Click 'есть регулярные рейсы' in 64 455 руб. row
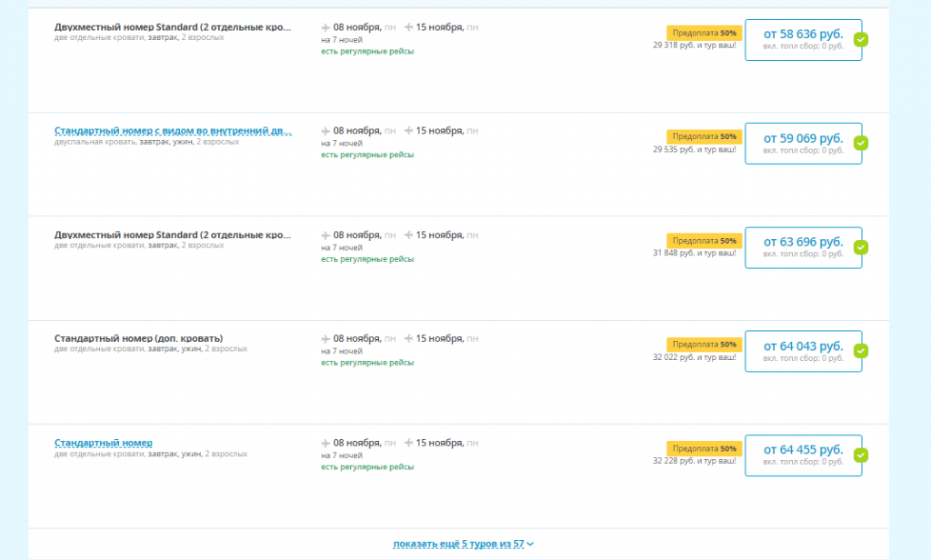The width and height of the screenshot is (931, 560). (x=367, y=466)
